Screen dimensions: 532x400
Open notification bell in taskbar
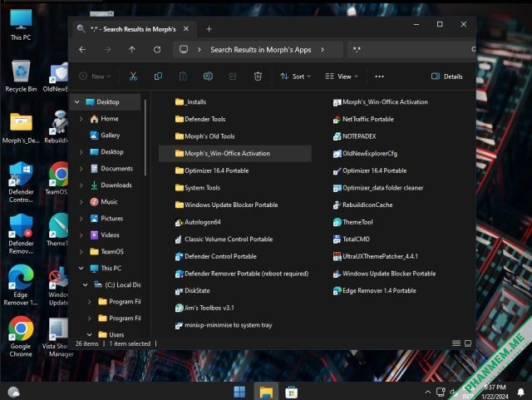coord(520,393)
